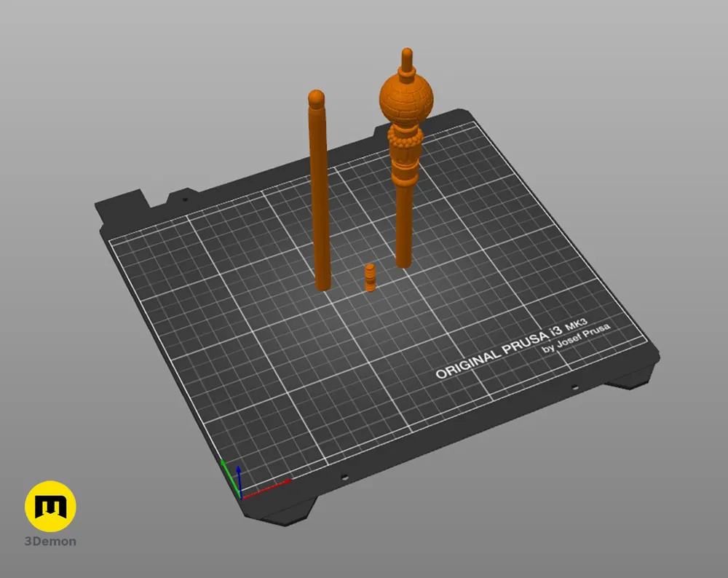Select the beaded collar beneath the sphere
Screen dimensions: 728x578
click(x=405, y=136)
